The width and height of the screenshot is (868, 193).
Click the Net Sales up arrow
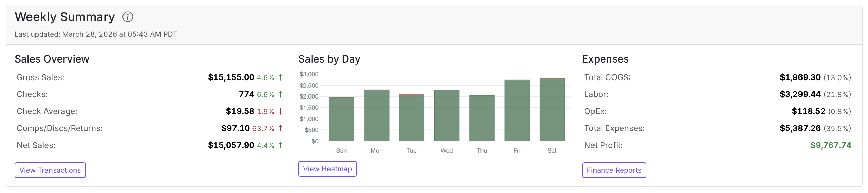pyautogui.click(x=280, y=145)
